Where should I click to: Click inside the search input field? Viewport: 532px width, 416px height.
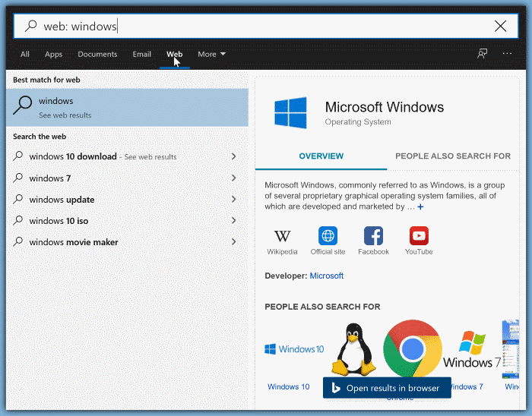[x=266, y=26]
